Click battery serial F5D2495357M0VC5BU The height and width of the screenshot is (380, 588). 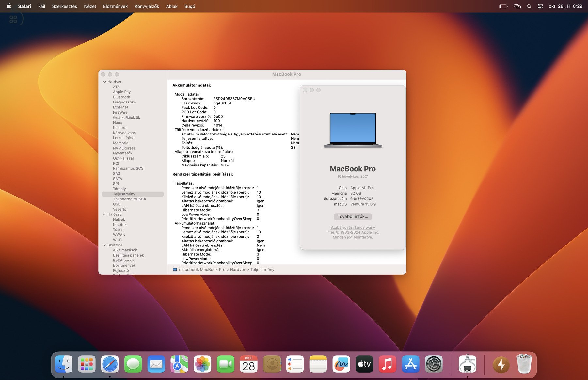234,99
